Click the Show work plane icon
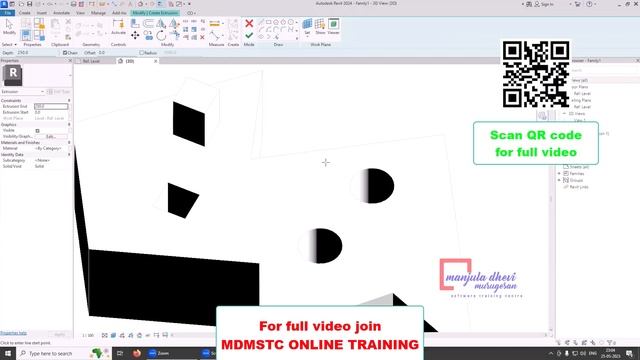 [x=320, y=26]
